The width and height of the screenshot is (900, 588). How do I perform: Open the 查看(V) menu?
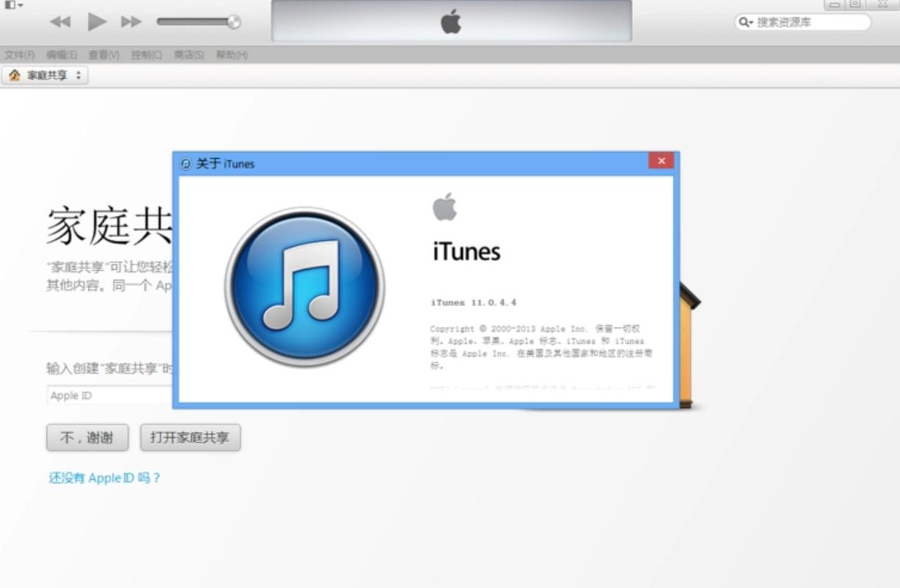pos(104,55)
